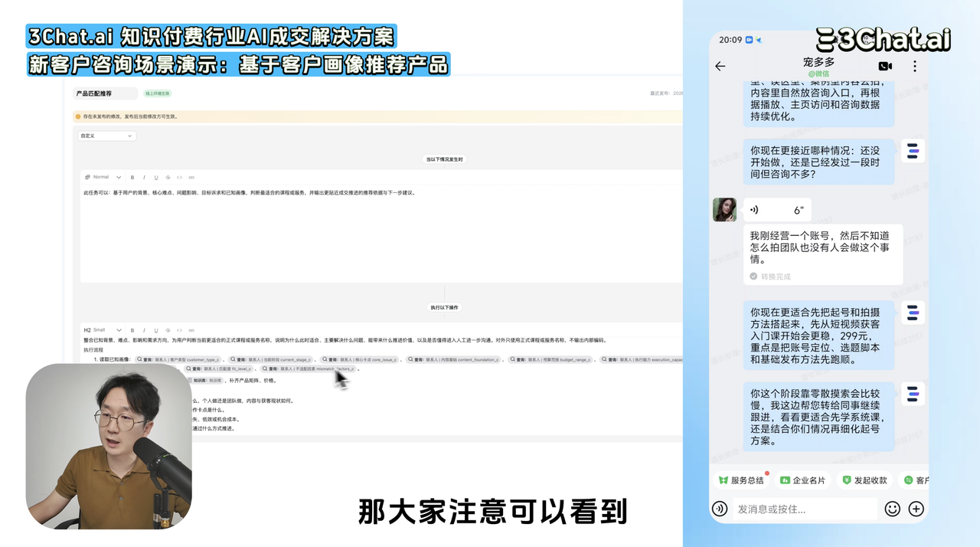980x547 pixels.
Task: Focus the 发消息或按住 message input field
Action: [x=805, y=509]
